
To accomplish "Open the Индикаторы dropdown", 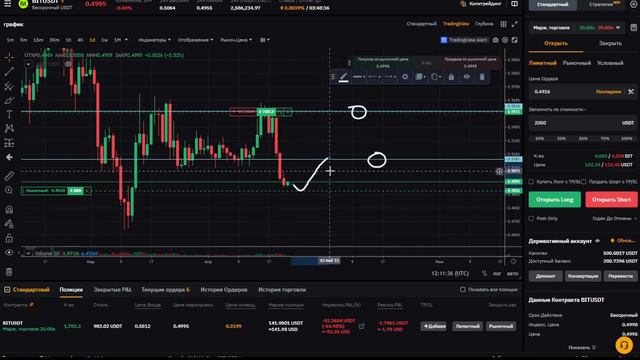I will [155, 40].
